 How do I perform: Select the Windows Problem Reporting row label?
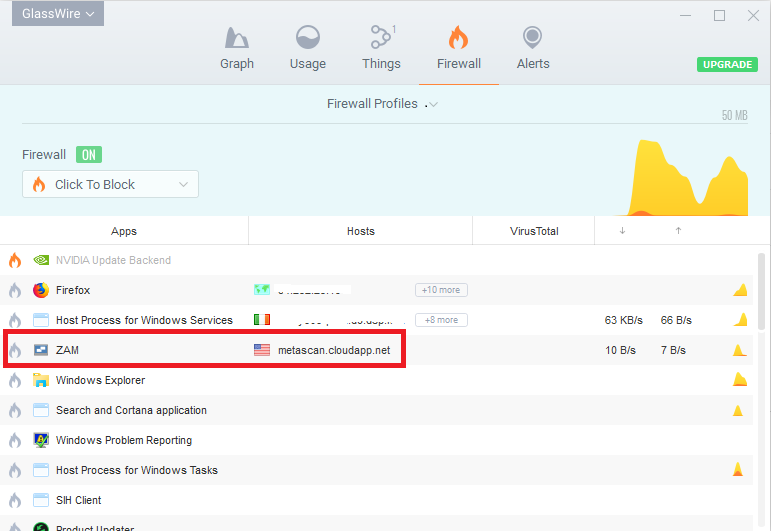coord(124,440)
